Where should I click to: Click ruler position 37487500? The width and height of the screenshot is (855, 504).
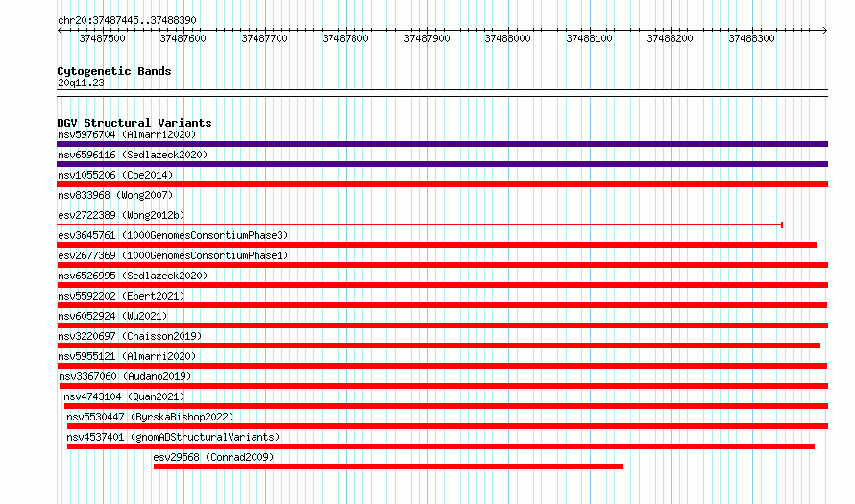(x=102, y=38)
